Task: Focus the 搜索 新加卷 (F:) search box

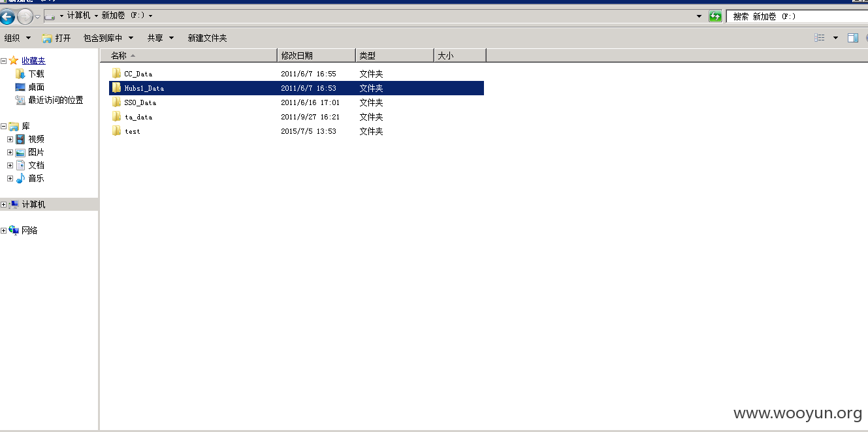Action: (797, 16)
